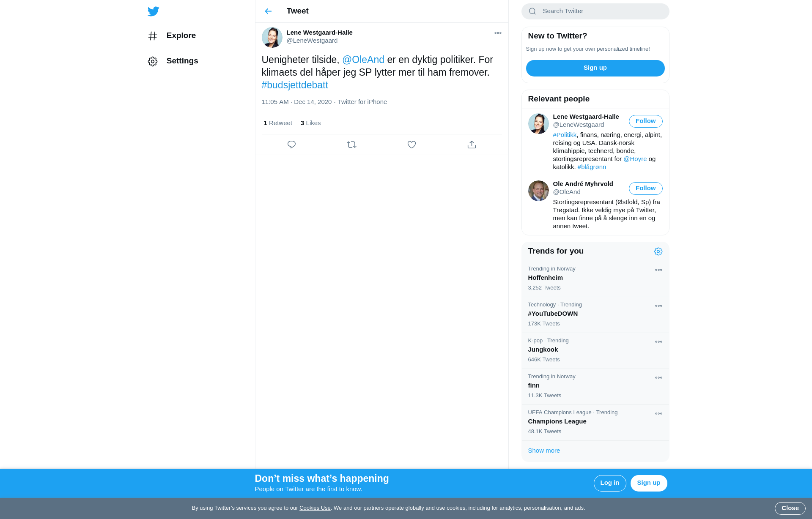Click the reply speech bubble icon
The width and height of the screenshot is (812, 519).
291,145
